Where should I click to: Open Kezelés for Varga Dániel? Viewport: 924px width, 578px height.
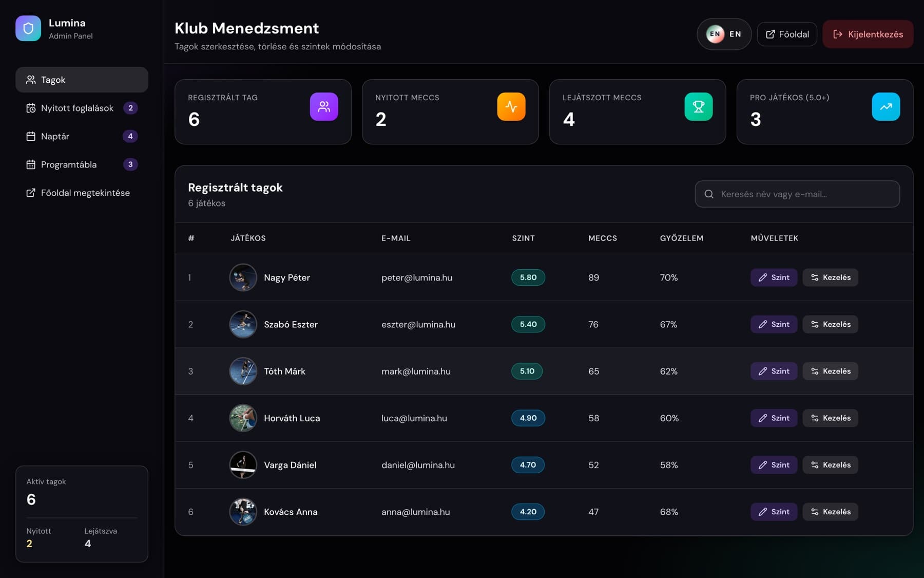[x=830, y=465]
